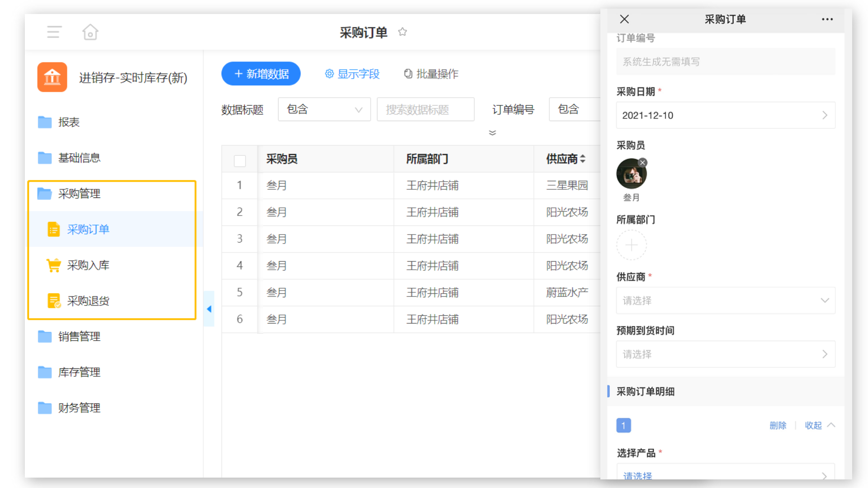Go to the home icon
Viewport: 868px width, 488px height.
coord(90,32)
